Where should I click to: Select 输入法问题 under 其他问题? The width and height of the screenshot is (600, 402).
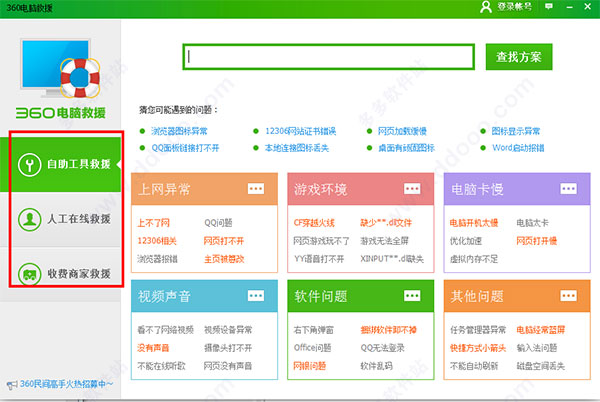click(536, 348)
